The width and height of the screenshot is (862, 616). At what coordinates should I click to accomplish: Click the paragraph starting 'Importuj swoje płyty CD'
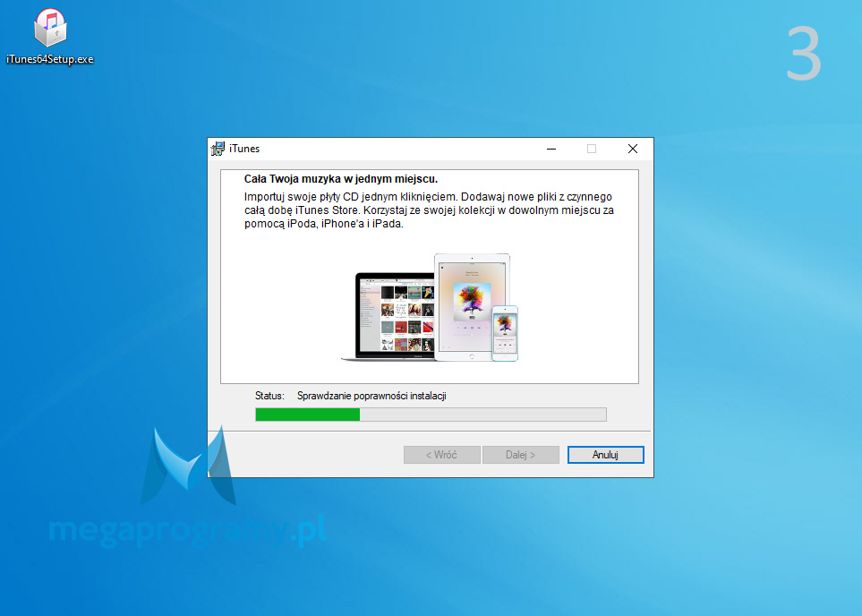[429, 210]
